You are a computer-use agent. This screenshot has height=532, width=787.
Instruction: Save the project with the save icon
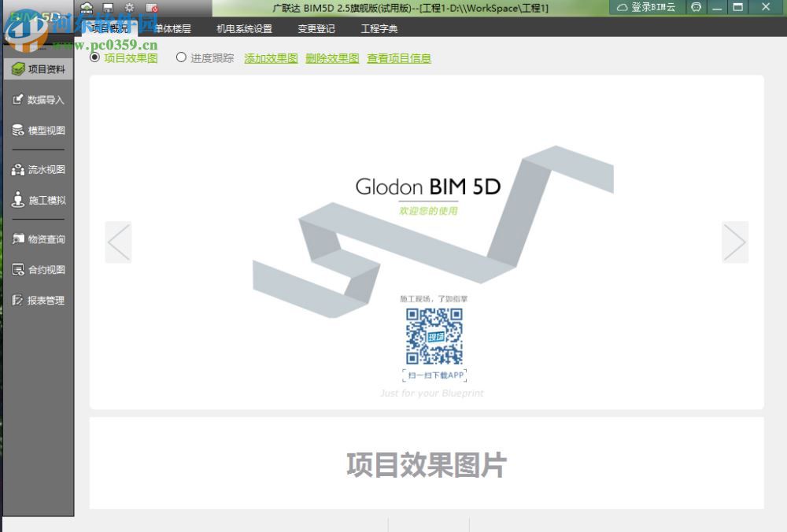106,6
